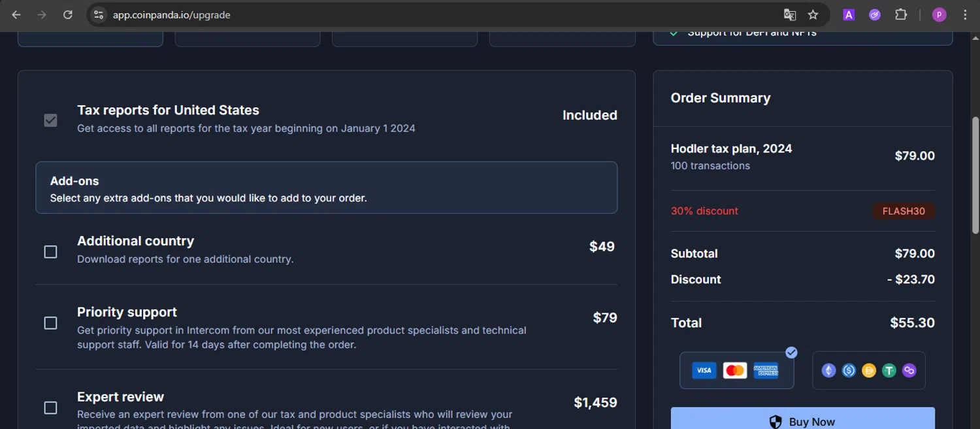Go back to the previous page
Screen dimensions: 980x429
pyautogui.click(x=16, y=14)
